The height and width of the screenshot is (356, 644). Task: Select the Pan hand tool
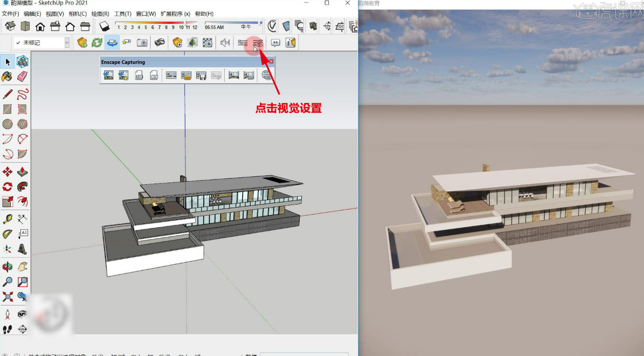tap(22, 267)
